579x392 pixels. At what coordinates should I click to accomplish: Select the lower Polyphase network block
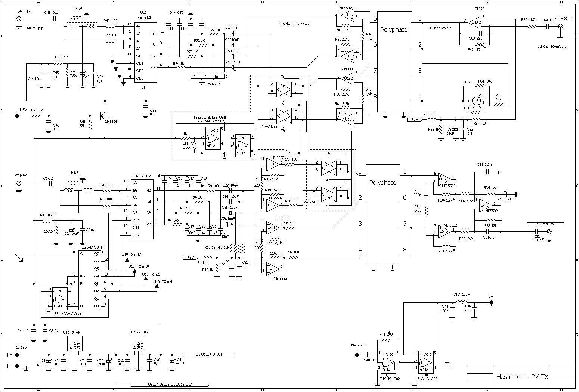point(382,214)
